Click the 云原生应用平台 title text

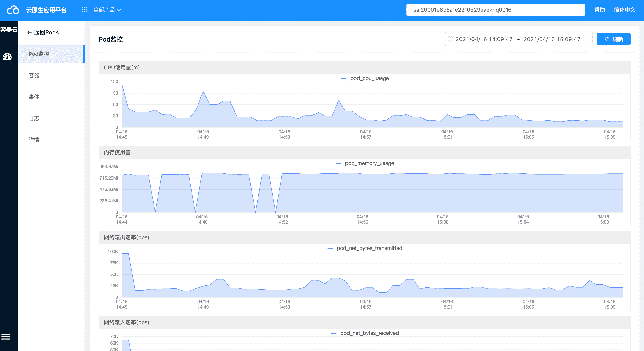47,10
